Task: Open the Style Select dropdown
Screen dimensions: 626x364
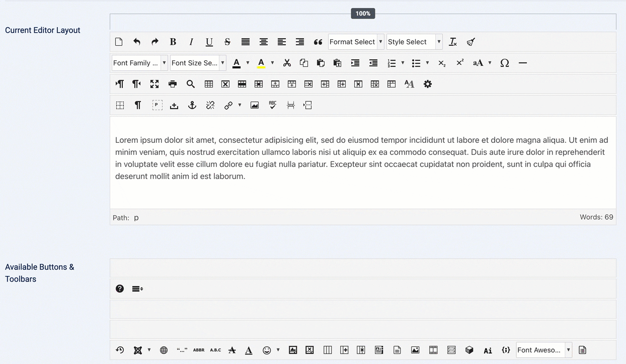Action: coord(414,42)
